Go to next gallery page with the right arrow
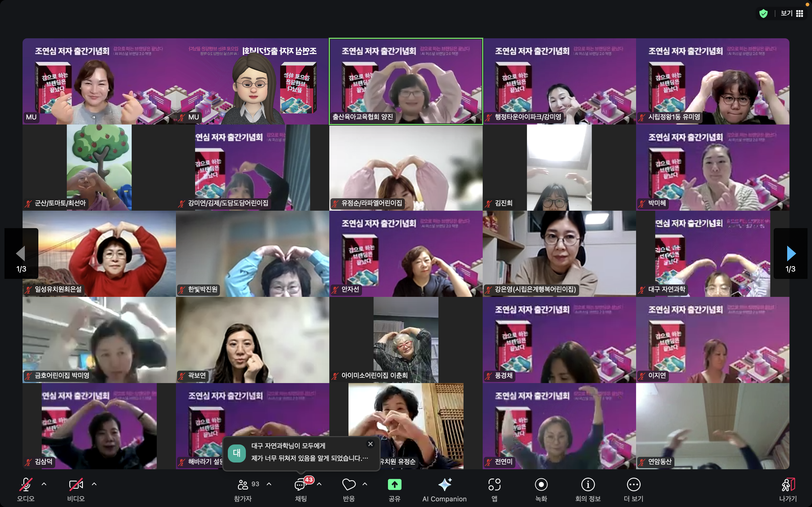This screenshot has width=812, height=507. pyautogui.click(x=791, y=253)
